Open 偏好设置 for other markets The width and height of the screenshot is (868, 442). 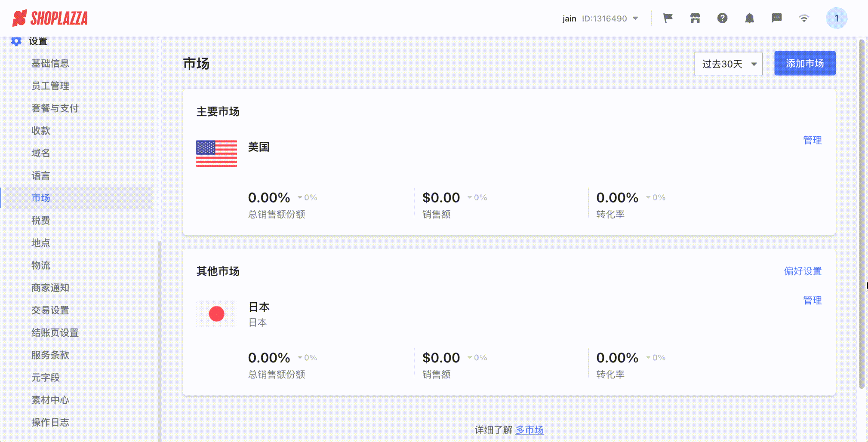[803, 271]
